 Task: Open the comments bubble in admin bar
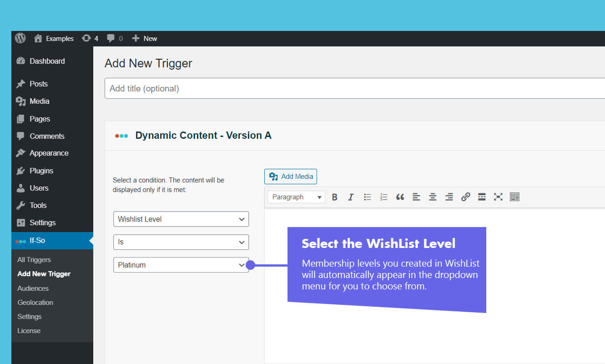click(115, 39)
